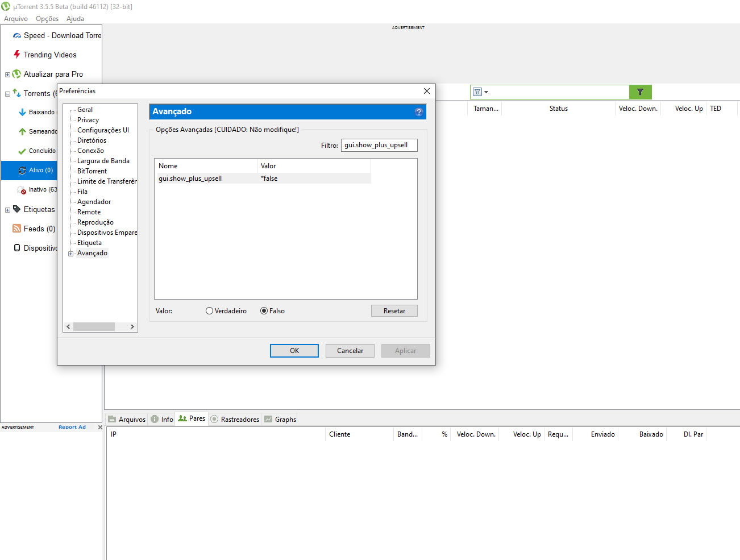Click the preferences category horizontal scrollbar
This screenshot has height=560, width=740.
click(x=94, y=327)
